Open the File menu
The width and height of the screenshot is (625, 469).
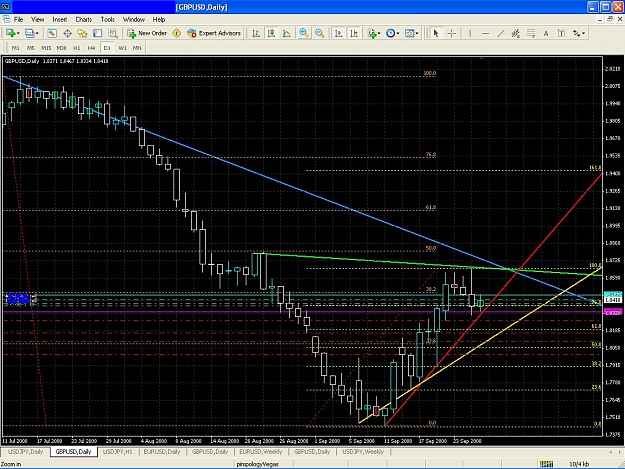tap(18, 19)
